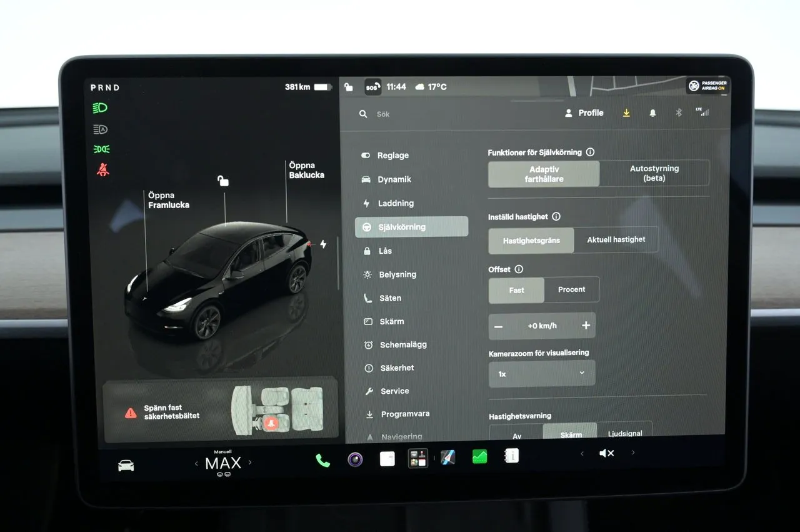Screen dimensions: 800x532
Task: Tap the headlights indicator icon
Action: coord(100,108)
